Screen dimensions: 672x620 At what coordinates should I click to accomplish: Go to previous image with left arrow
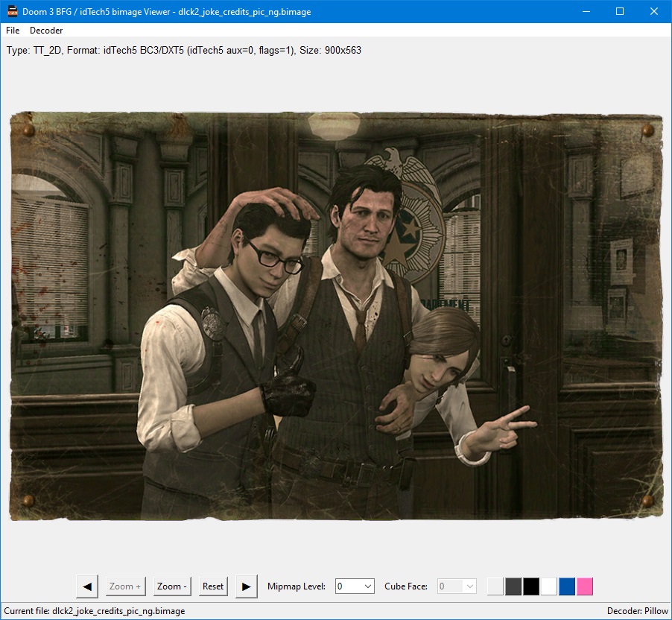[87, 586]
